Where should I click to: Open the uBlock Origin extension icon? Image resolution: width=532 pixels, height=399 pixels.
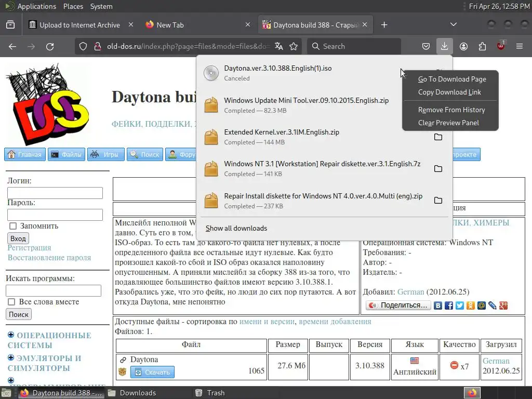[x=501, y=46]
